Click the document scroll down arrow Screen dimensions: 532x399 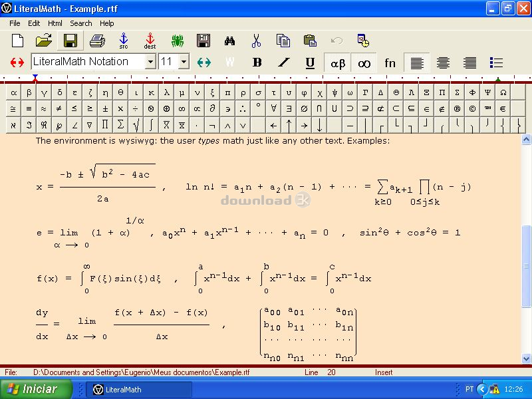tap(526, 358)
